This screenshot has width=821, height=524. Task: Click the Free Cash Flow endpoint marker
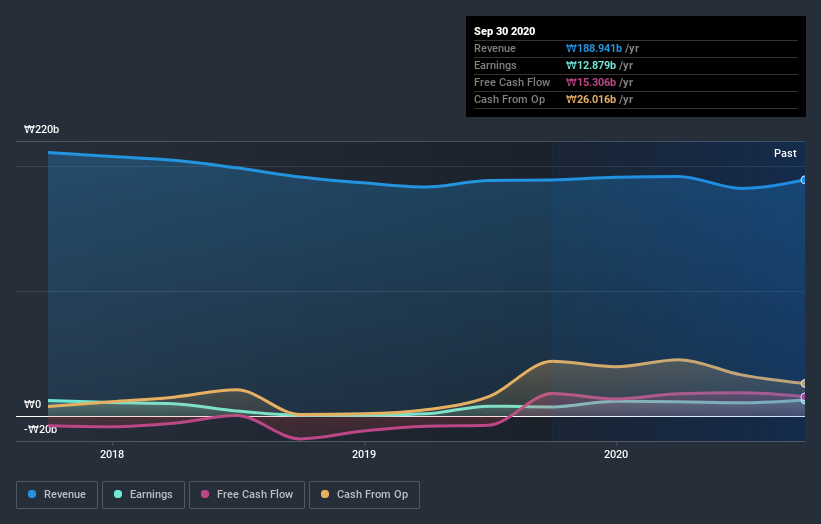coord(804,397)
